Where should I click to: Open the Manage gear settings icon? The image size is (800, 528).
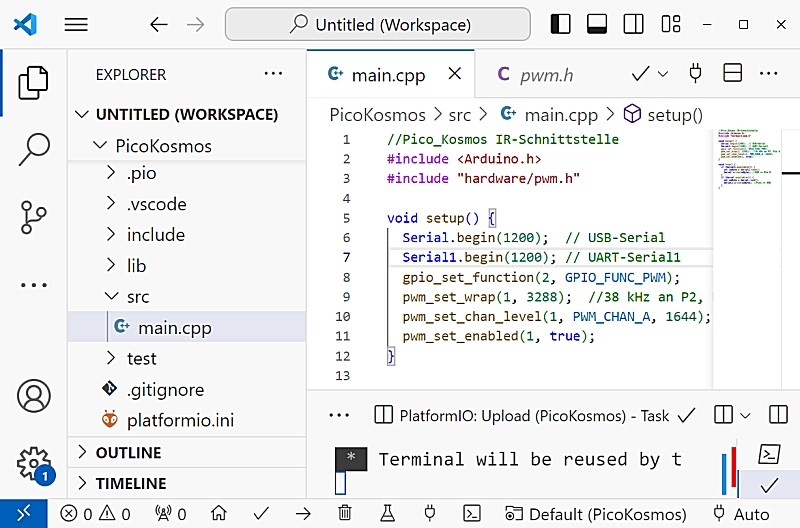click(34, 463)
